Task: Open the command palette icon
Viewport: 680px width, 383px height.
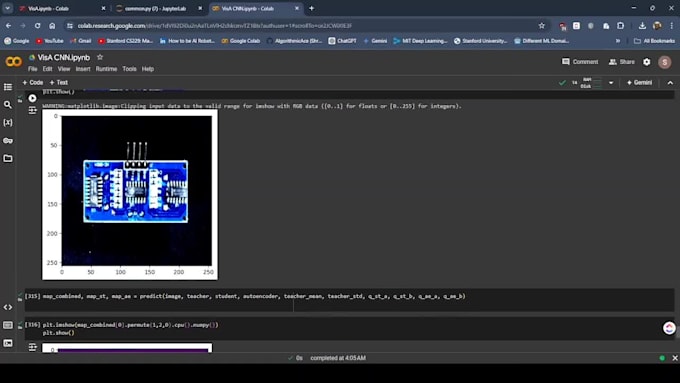Action: click(x=8, y=325)
